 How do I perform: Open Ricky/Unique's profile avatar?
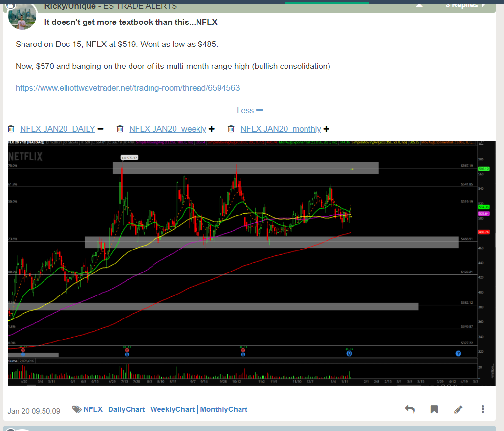click(22, 17)
